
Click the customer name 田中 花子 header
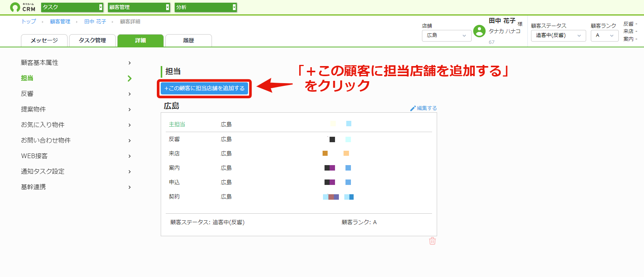(x=502, y=21)
